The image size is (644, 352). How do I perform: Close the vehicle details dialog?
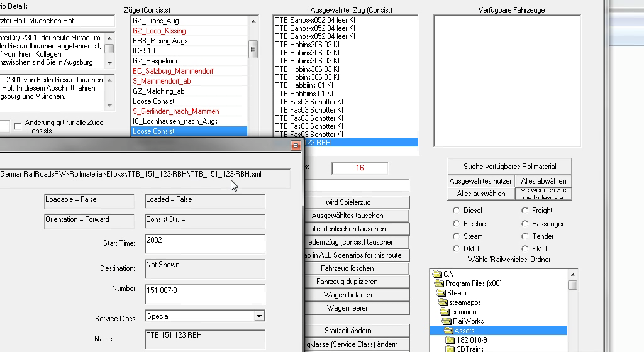(x=296, y=146)
